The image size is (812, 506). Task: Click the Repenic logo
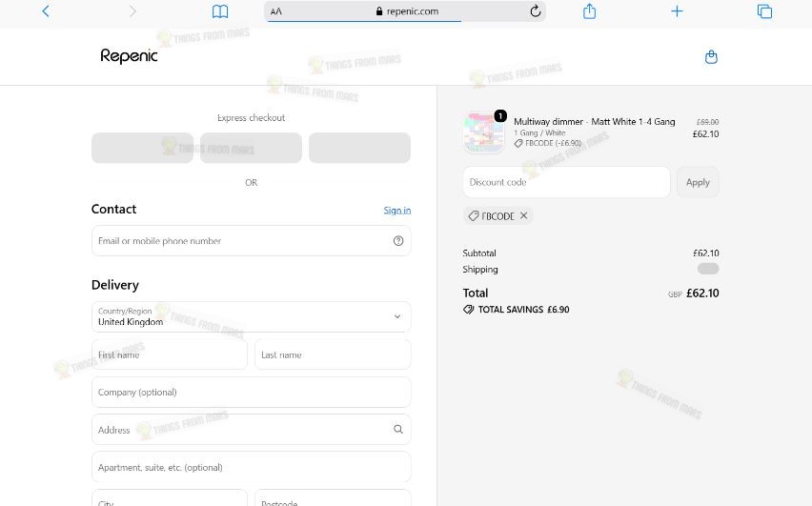point(129,56)
